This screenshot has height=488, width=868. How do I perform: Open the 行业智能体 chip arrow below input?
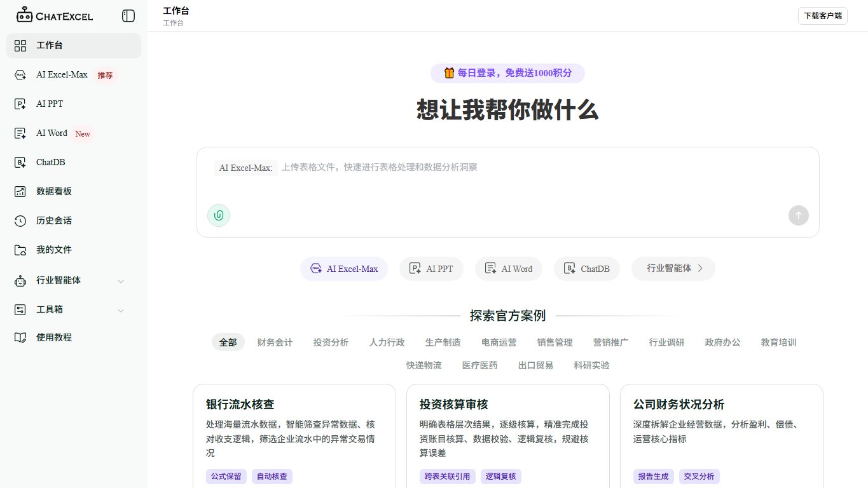coord(701,269)
